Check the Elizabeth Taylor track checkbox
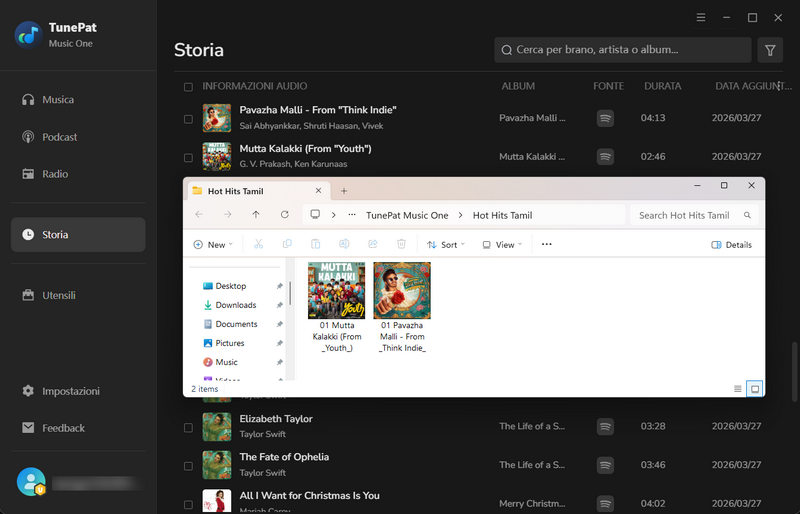Screen dimensions: 800x514 (x=188, y=427)
